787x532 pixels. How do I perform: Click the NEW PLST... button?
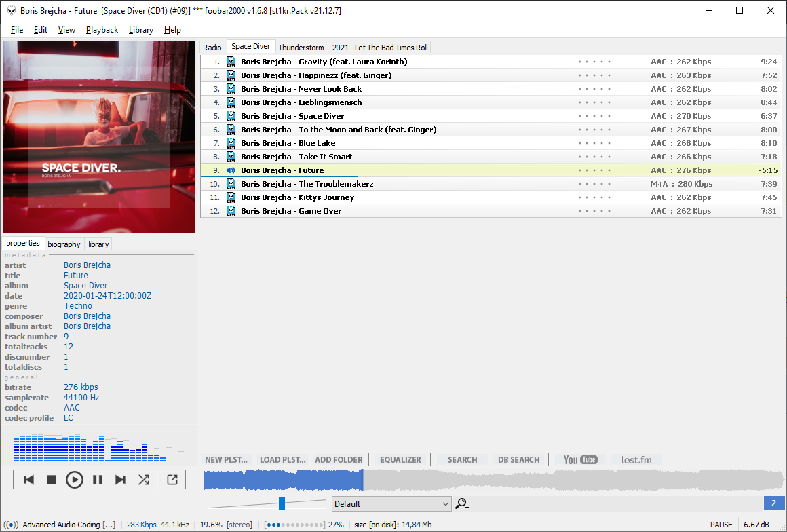(x=227, y=459)
